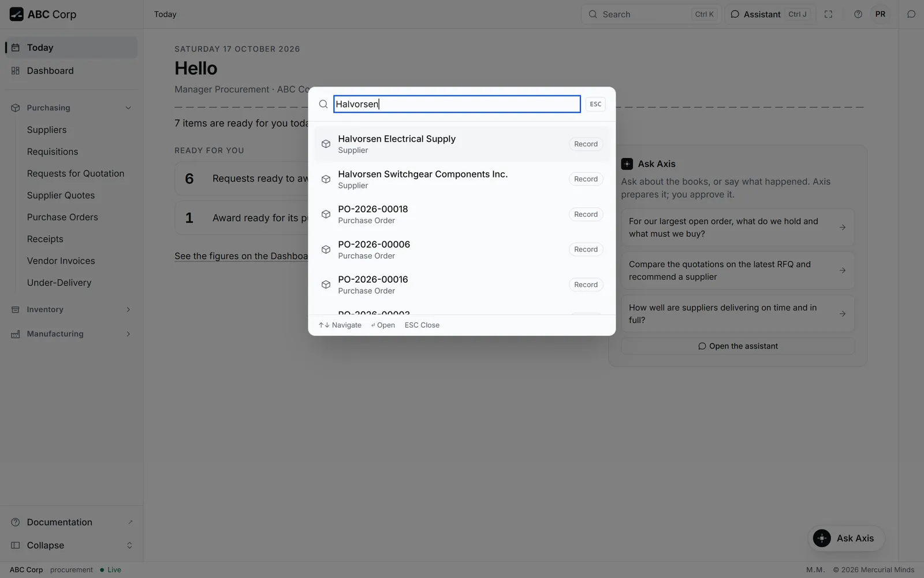Click suggestion about suppliers delivering on time
This screenshot has width=924, height=578.
tap(737, 314)
